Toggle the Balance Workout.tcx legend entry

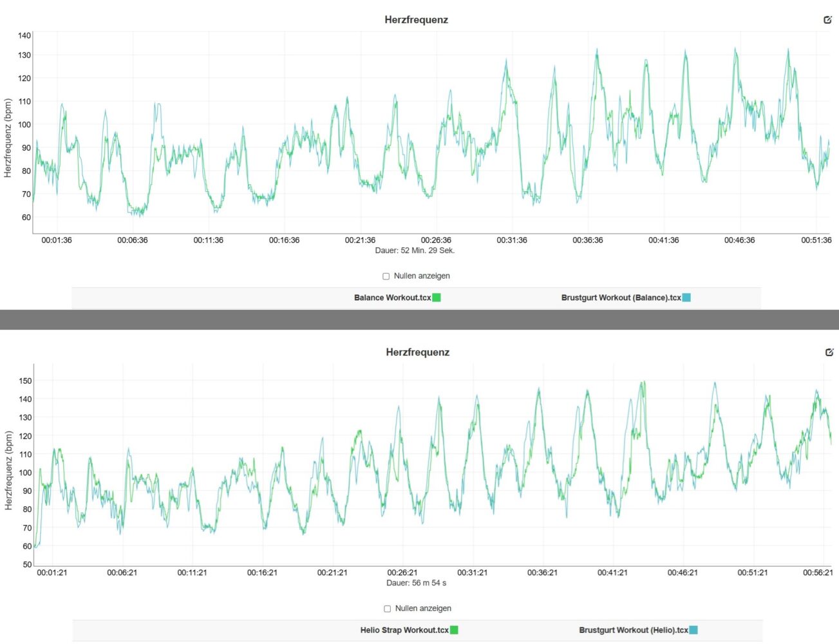point(392,298)
